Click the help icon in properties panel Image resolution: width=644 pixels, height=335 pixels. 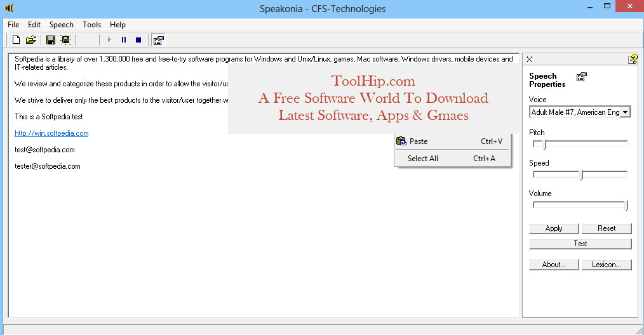tap(633, 60)
